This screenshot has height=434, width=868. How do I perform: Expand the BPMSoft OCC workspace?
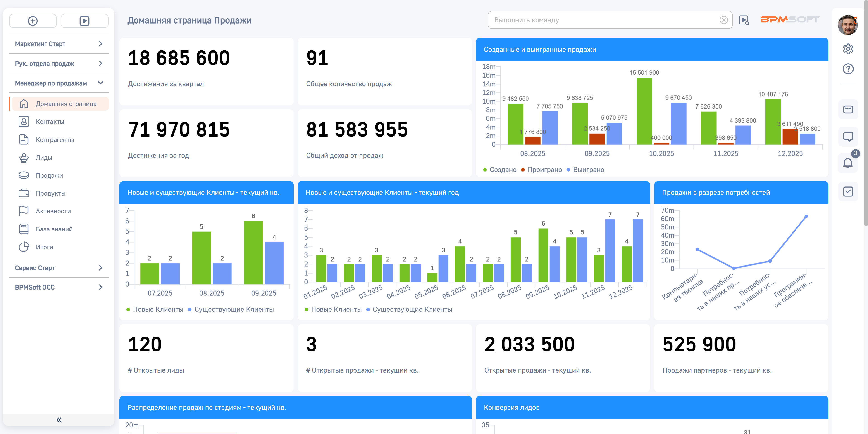[59, 287]
